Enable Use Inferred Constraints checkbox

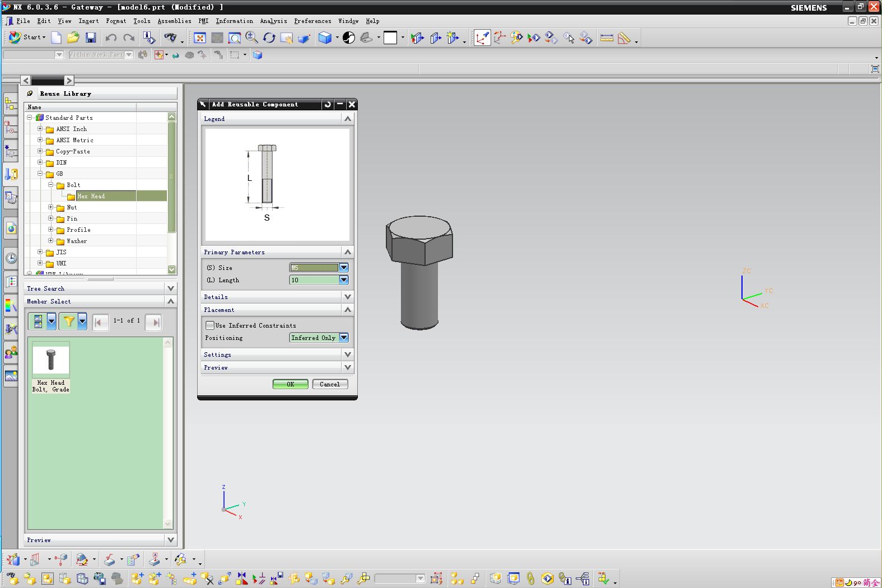(210, 325)
